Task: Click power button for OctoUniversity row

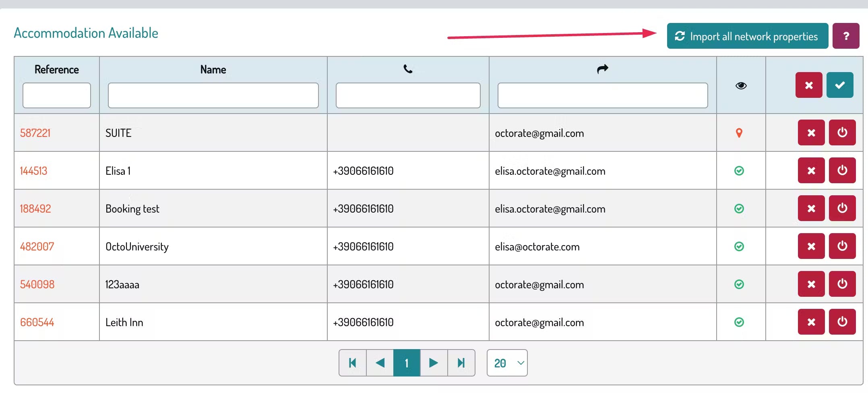Action: pos(842,246)
